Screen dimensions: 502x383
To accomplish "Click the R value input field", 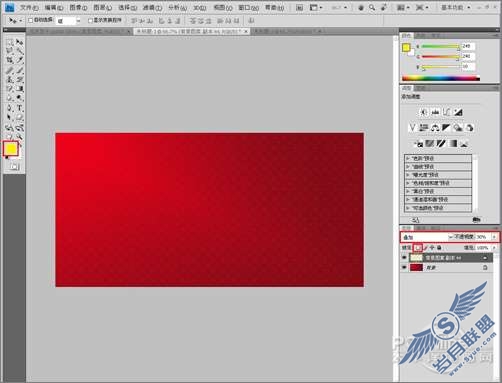I will click(x=468, y=46).
